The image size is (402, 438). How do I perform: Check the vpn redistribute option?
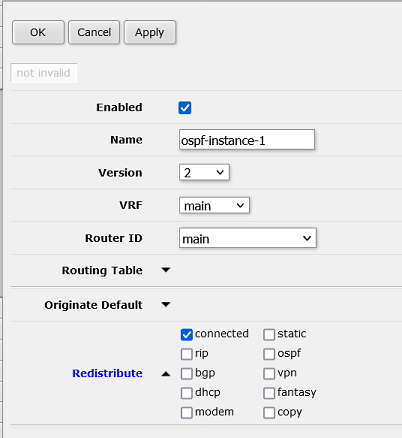269,374
